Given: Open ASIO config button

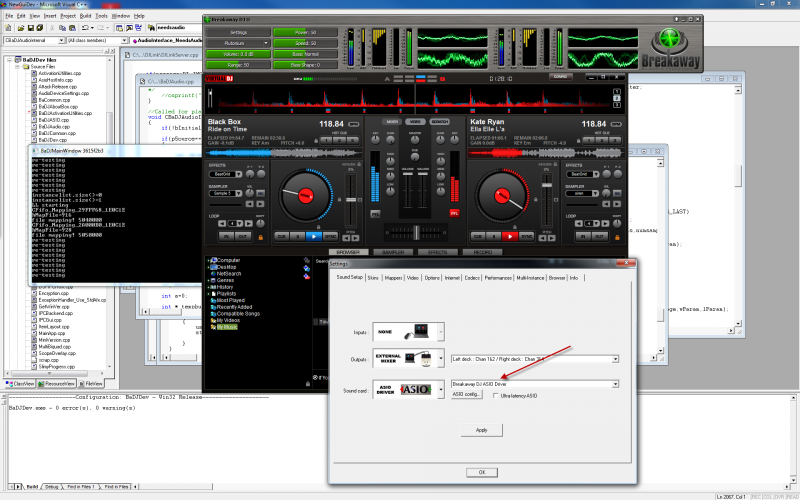Looking at the screenshot, I should point(466,394).
